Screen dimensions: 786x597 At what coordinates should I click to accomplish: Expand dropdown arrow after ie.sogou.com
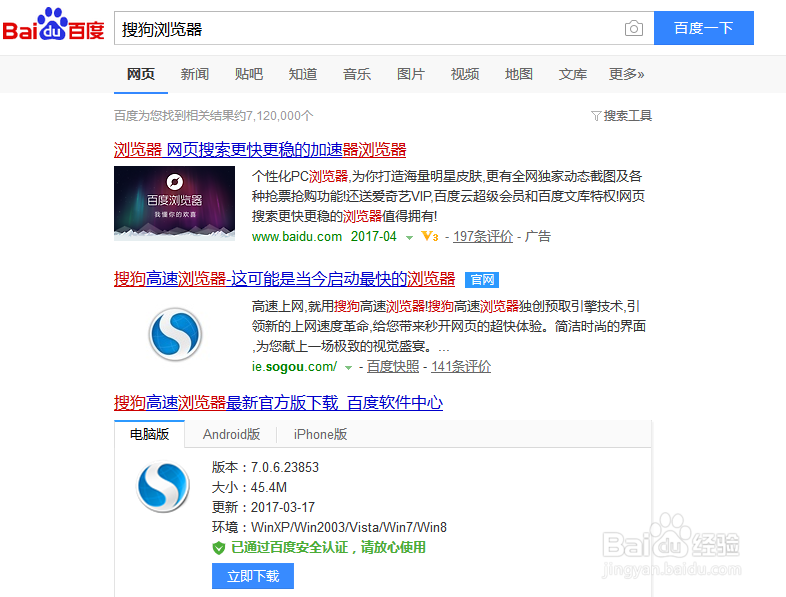348,368
